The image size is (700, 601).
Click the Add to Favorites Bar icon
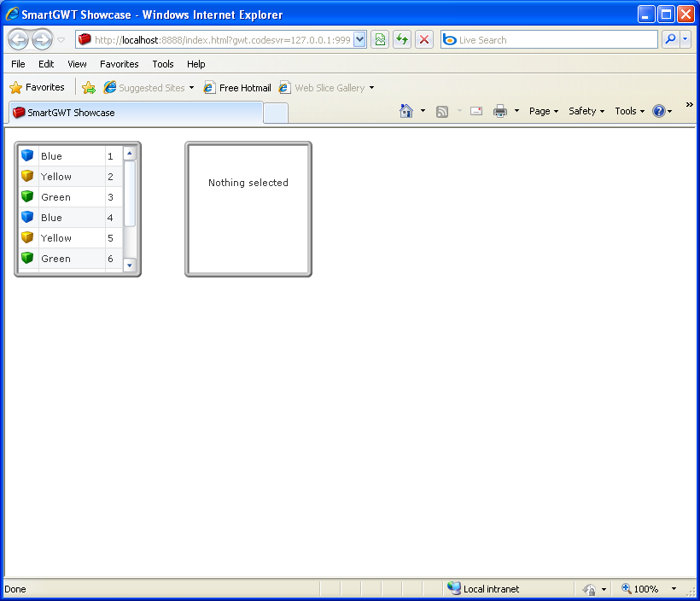(89, 88)
